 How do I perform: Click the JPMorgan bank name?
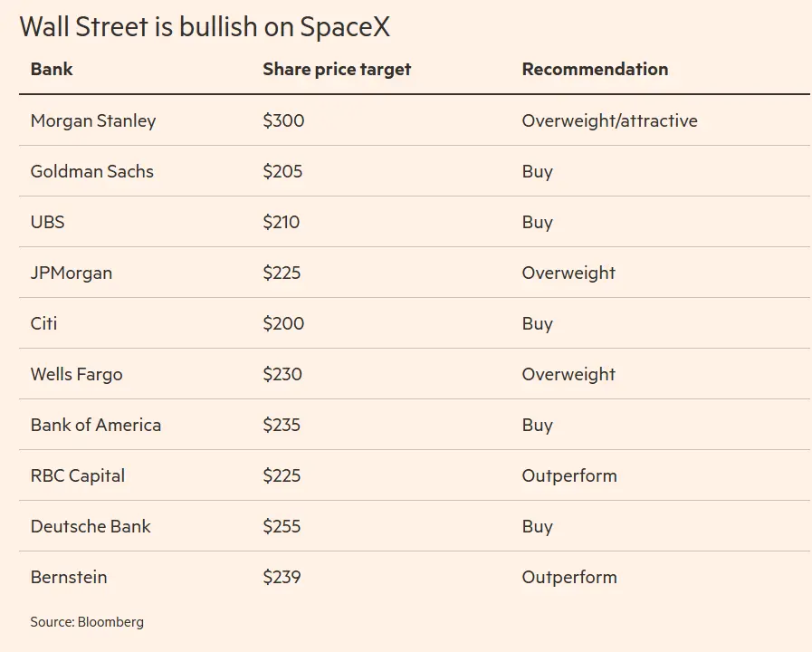(72, 273)
